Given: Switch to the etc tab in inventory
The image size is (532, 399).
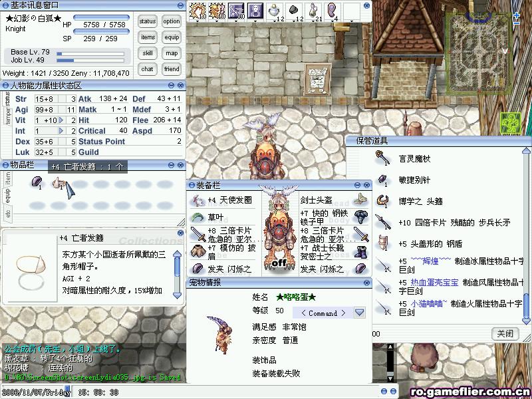Looking at the screenshot, I should point(8,214).
